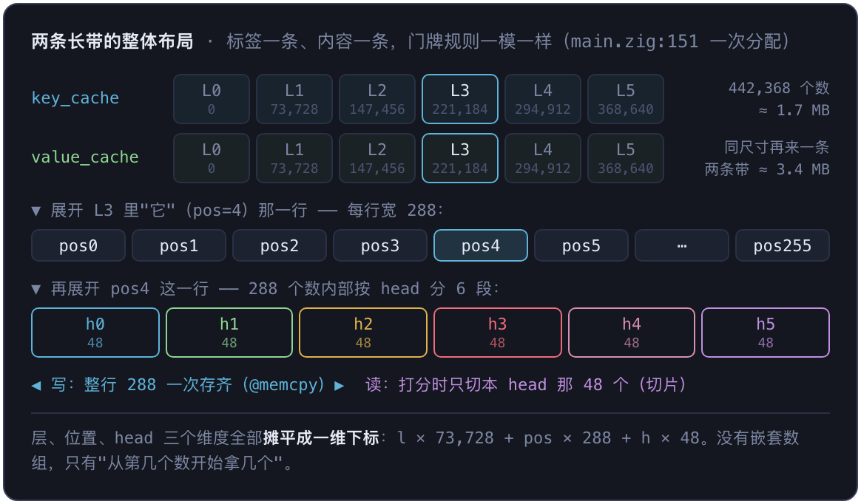Select L2 block in key_cache row
861x504 pixels.
click(377, 99)
